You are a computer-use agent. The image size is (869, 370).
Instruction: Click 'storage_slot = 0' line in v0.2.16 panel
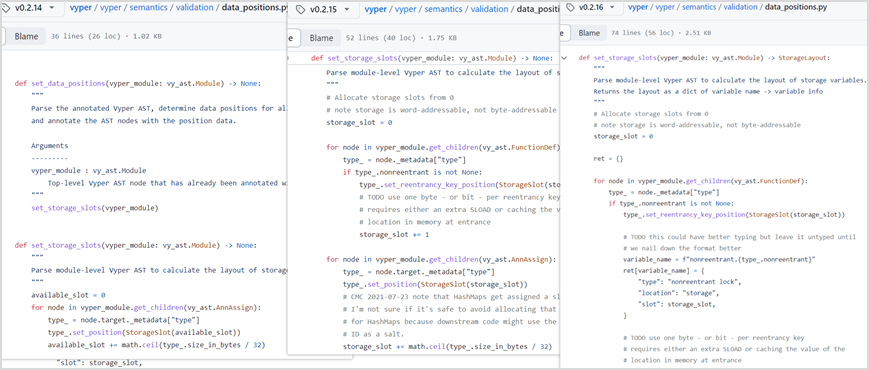point(623,136)
